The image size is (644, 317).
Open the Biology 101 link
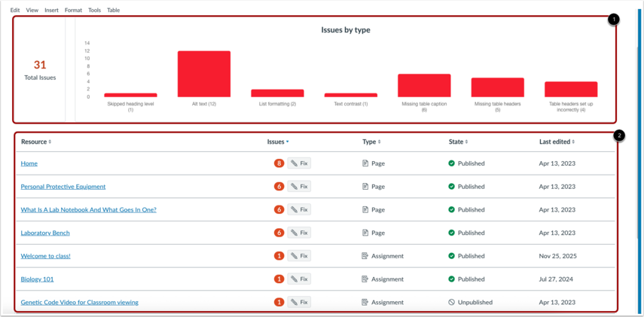click(x=38, y=279)
